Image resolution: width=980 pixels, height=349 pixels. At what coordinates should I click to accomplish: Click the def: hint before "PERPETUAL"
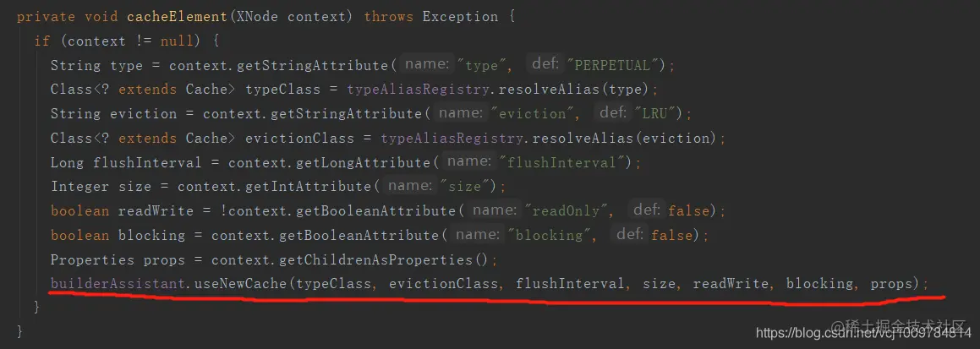coord(546,65)
